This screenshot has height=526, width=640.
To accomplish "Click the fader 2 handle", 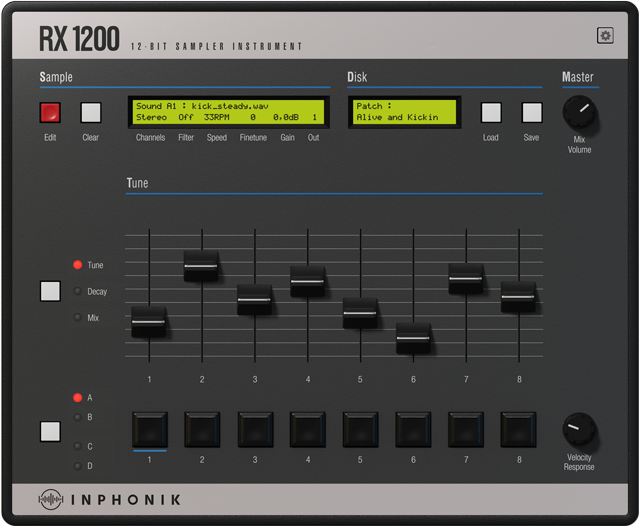I will click(201, 266).
